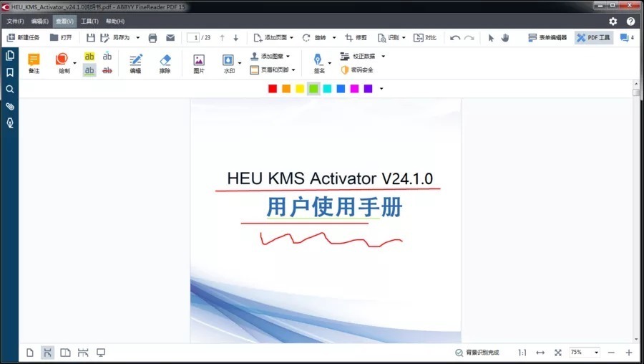This screenshot has width=644, height=364.
Task: Click the 备注 note tool icon
Action: point(34,63)
